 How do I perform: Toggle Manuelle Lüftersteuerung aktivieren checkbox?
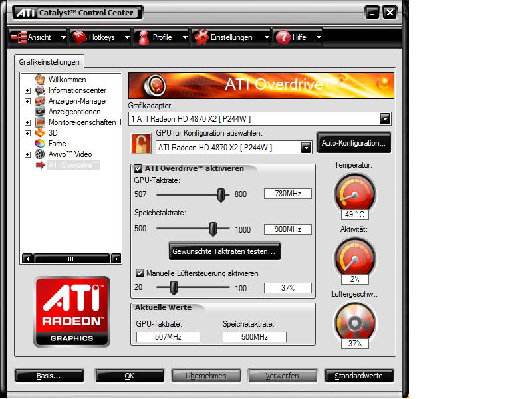pos(140,273)
